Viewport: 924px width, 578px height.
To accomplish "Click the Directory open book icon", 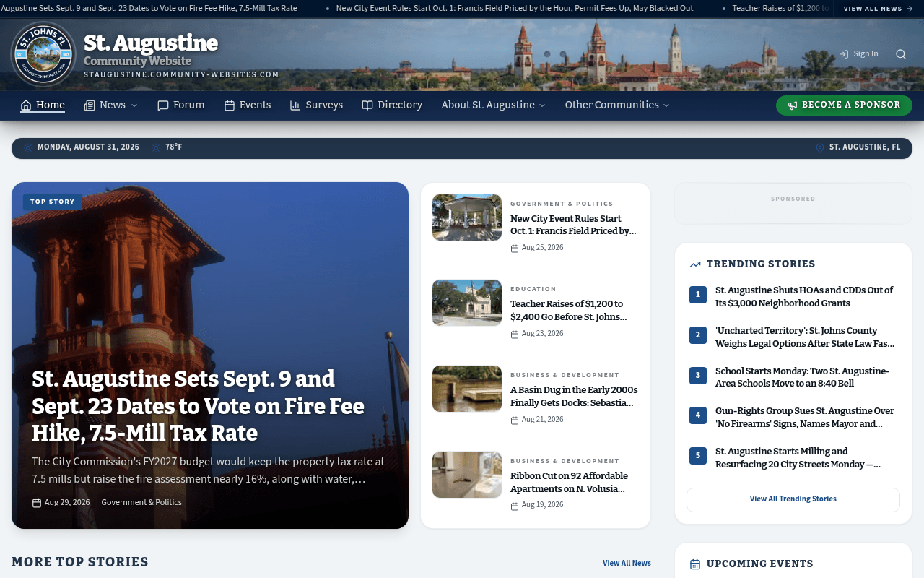I will tap(367, 105).
